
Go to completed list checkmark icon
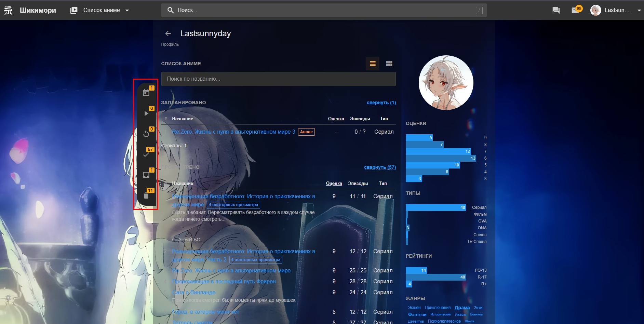pyautogui.click(x=146, y=154)
